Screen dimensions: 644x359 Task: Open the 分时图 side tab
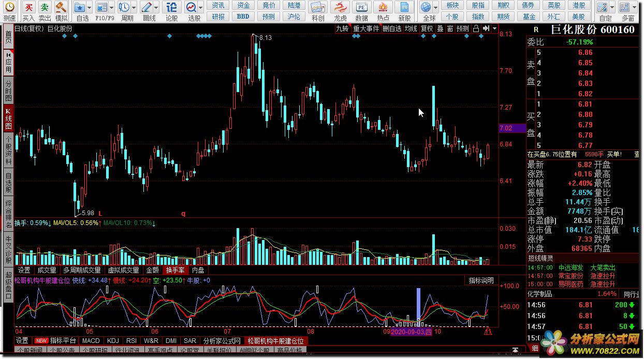[8, 90]
